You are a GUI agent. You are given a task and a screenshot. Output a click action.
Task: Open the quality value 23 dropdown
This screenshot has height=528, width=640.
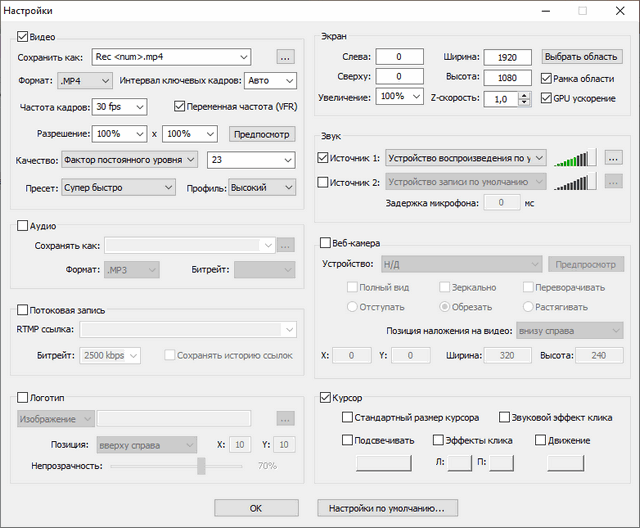[251, 160]
